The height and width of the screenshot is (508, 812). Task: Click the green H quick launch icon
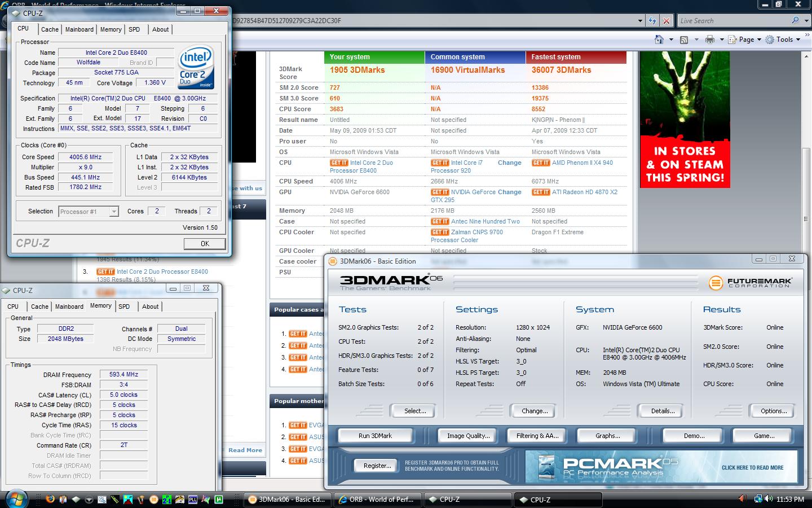(219, 500)
